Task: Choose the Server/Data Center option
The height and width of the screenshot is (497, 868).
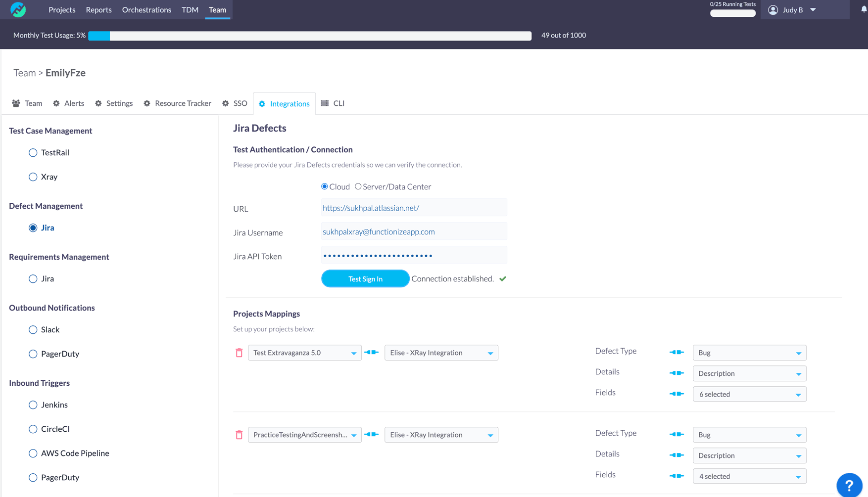Action: [x=358, y=186]
